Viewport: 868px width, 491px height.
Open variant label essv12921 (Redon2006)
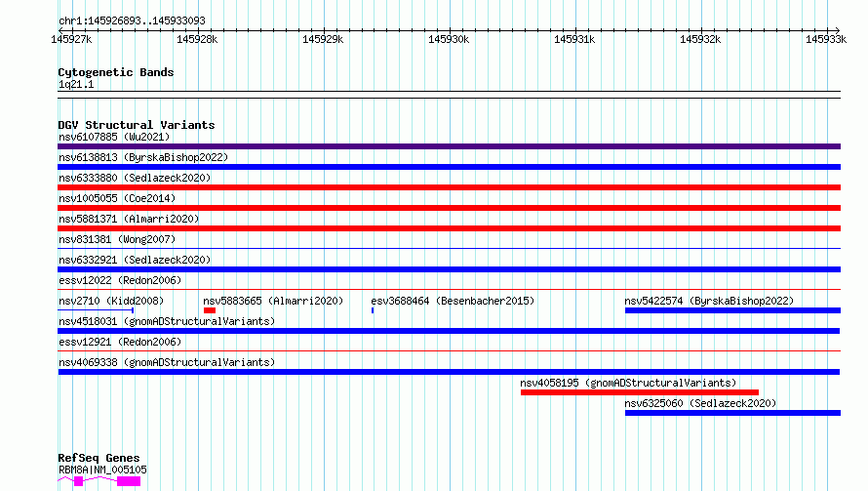[120, 342]
